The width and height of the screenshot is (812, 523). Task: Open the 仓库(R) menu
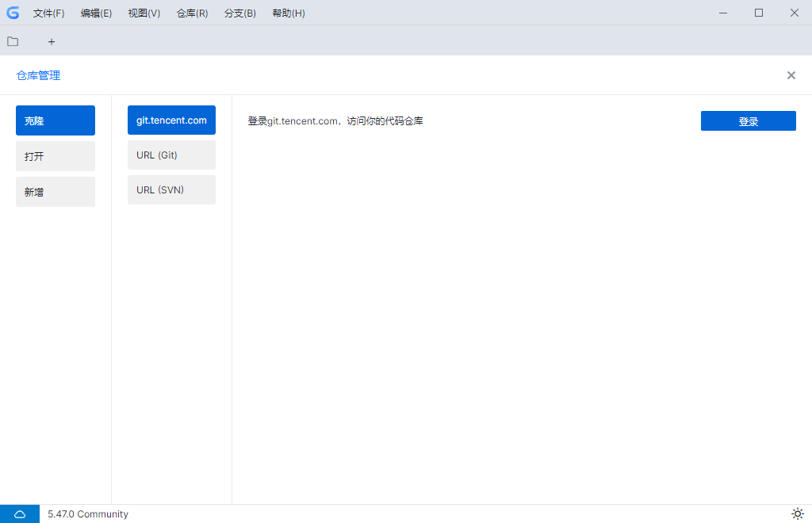tap(192, 13)
